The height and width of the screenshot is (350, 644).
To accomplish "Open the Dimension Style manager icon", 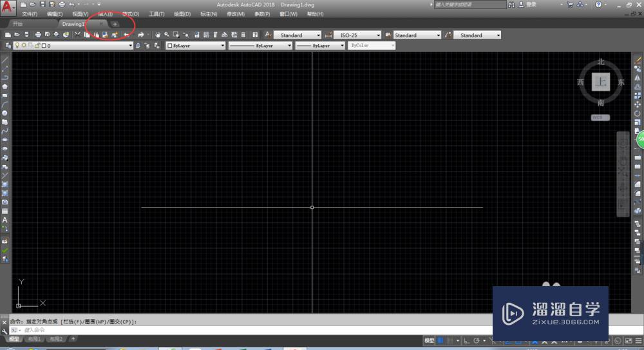I will coord(328,35).
